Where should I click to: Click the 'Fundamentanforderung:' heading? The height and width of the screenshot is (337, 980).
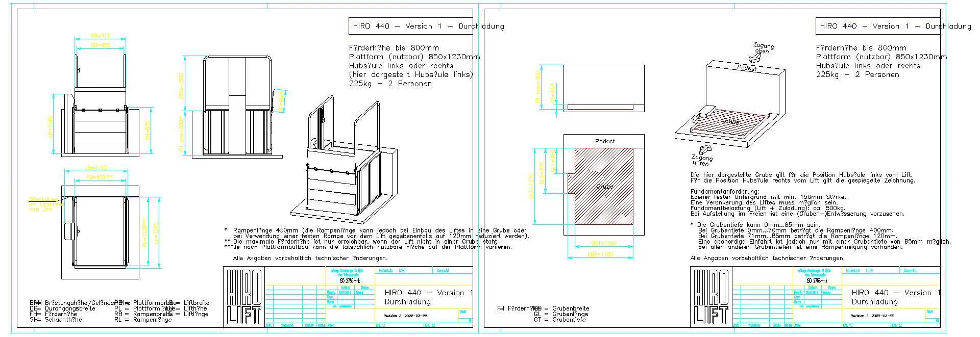[725, 192]
